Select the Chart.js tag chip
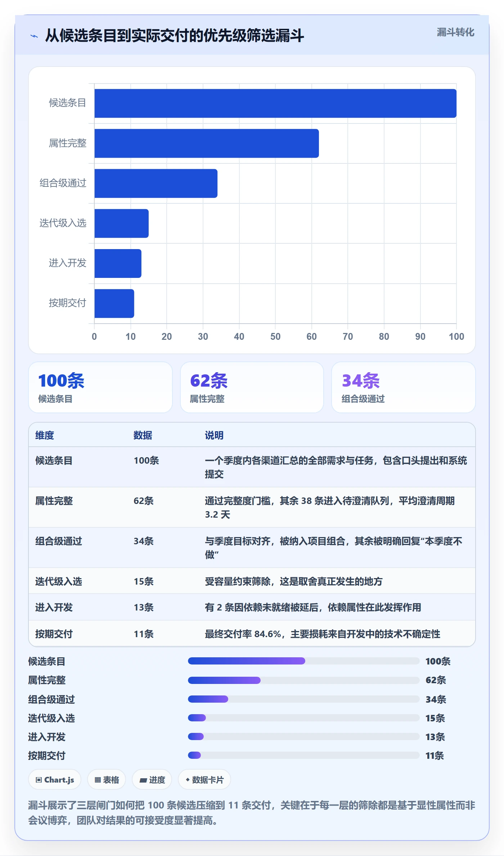 [x=55, y=779]
